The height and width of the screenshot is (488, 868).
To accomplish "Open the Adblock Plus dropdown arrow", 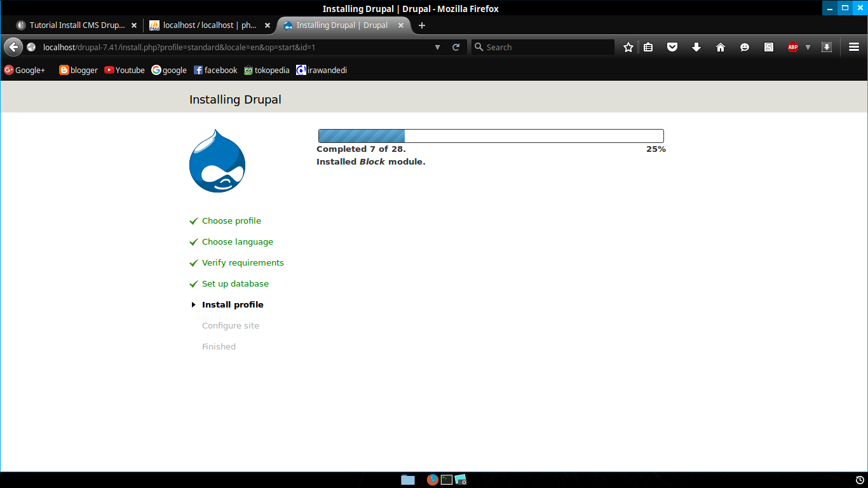I will [x=808, y=46].
